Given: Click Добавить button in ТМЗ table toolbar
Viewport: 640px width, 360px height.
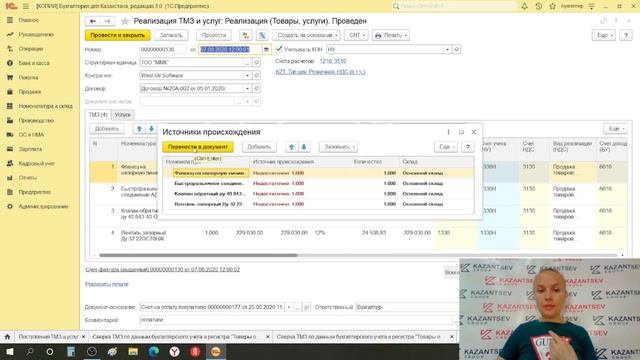Looking at the screenshot, I should pos(107,129).
